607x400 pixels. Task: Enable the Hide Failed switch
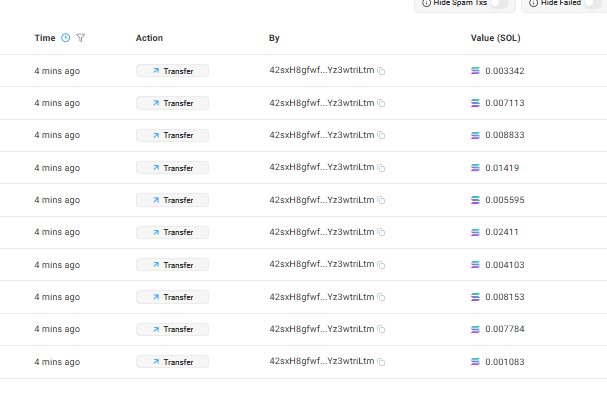(593, 3)
